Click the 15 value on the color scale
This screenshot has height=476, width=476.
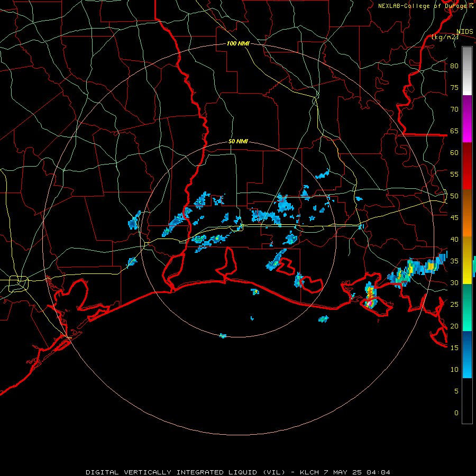(454, 348)
